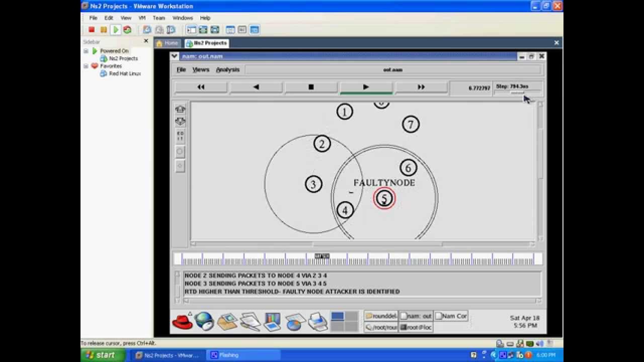
Task: Click the workspace switcher first desktop
Action: (x=338, y=316)
